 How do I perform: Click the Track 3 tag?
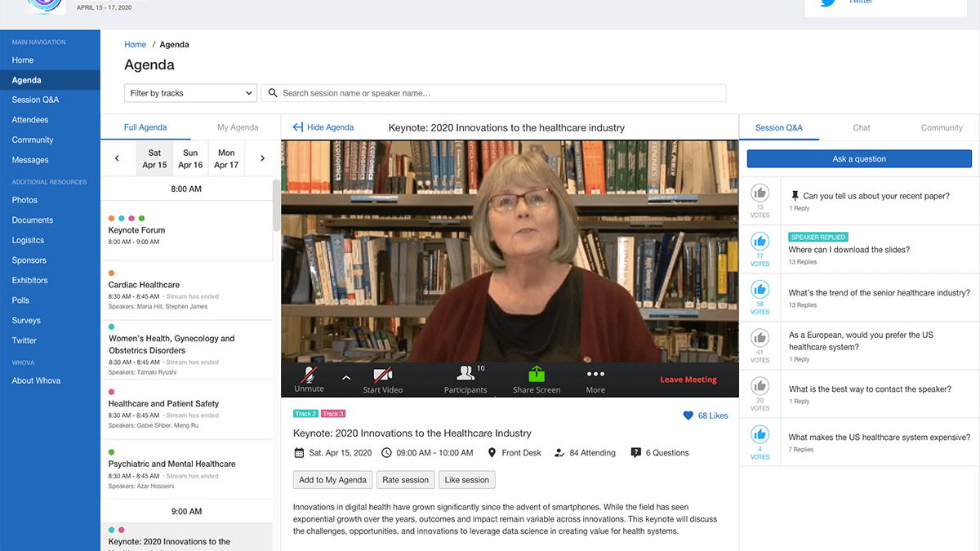tap(333, 414)
